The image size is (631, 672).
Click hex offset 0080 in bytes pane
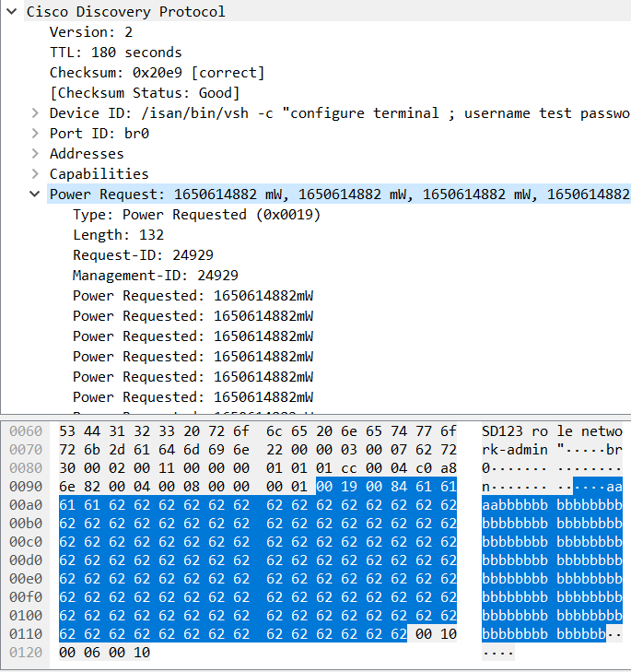click(x=26, y=468)
